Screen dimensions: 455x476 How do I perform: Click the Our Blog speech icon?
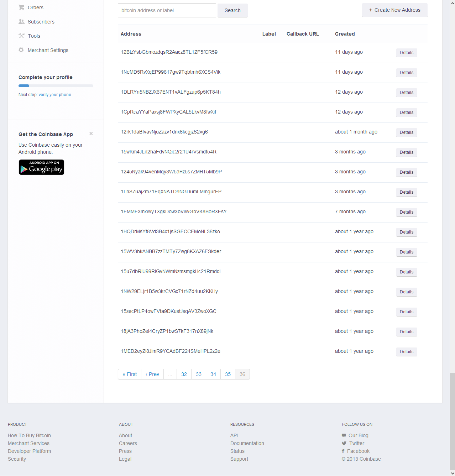[344, 435]
